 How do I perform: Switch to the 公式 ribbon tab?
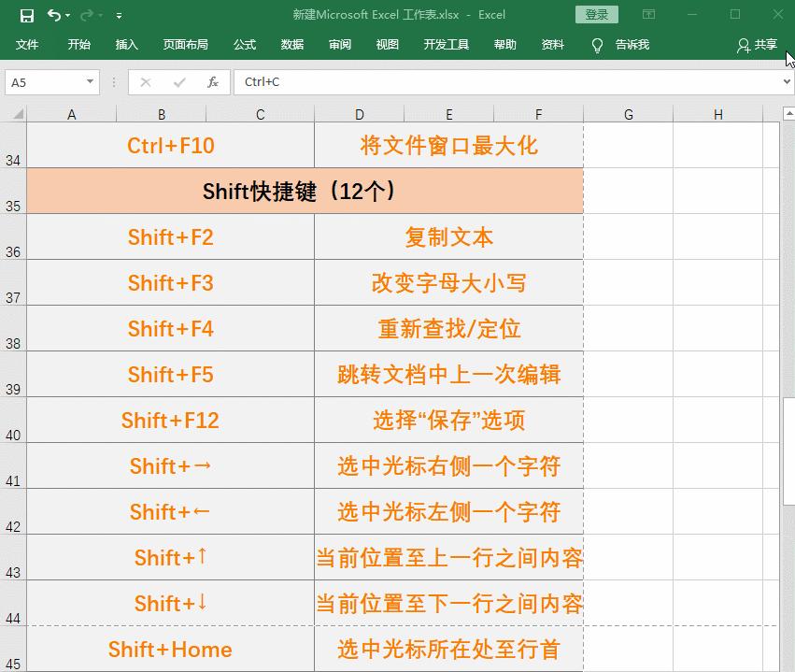(244, 44)
